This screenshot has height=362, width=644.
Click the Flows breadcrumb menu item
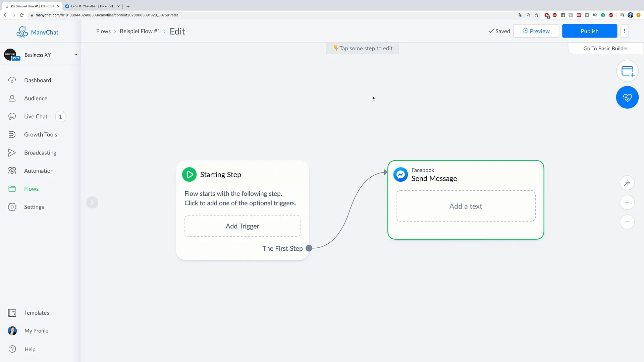[104, 31]
